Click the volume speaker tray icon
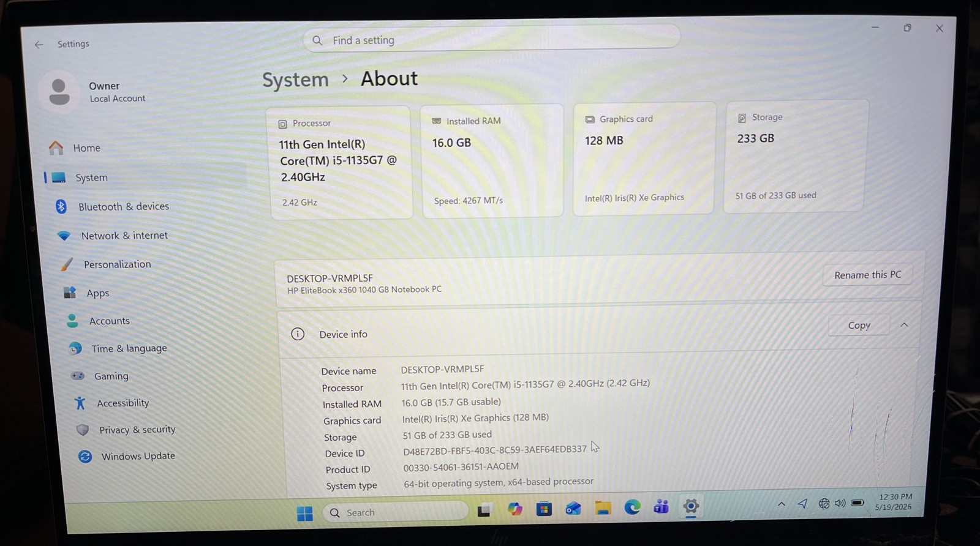Viewport: 980px width, 546px height. point(840,503)
